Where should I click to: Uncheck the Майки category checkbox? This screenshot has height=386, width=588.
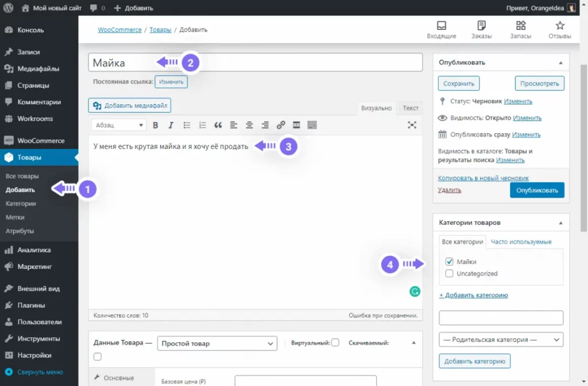click(450, 262)
